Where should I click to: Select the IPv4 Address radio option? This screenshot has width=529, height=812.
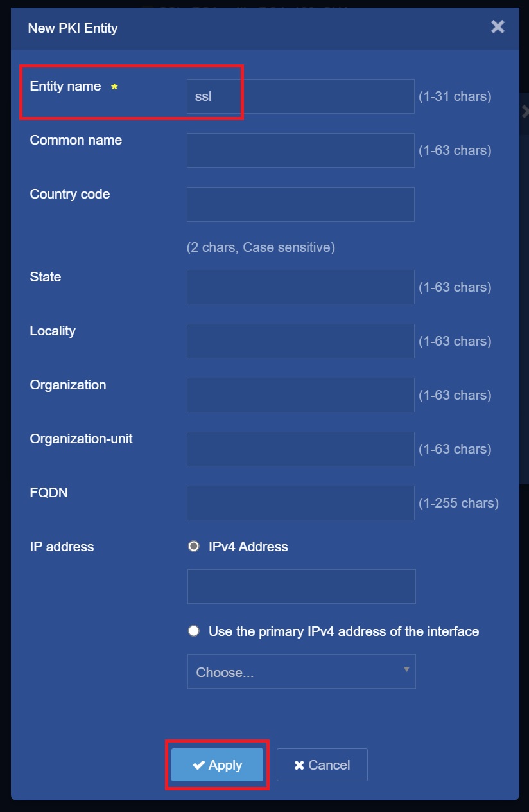pyautogui.click(x=193, y=547)
